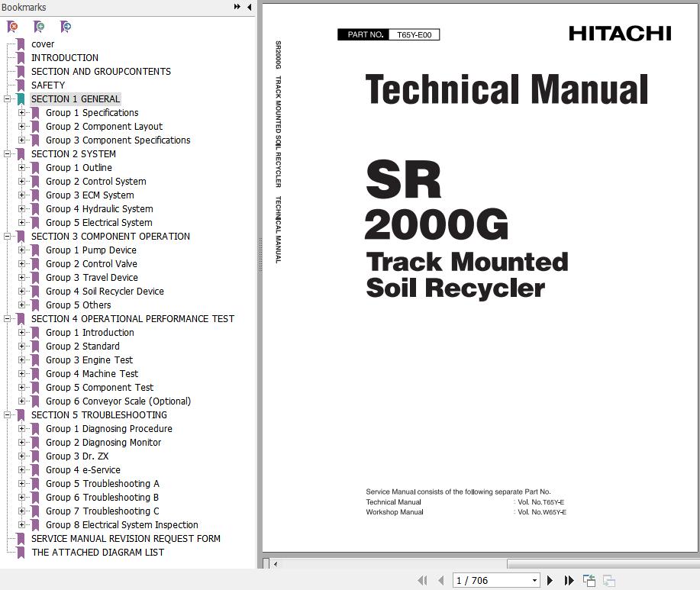700x590 pixels.
Task: Click the horizontal scrollbar thumb under the page
Action: pyautogui.click(x=603, y=564)
